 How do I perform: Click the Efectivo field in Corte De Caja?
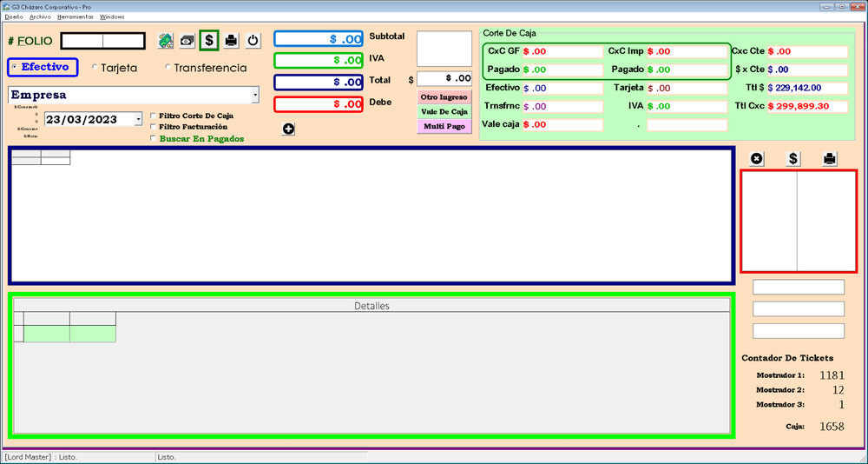(562, 88)
